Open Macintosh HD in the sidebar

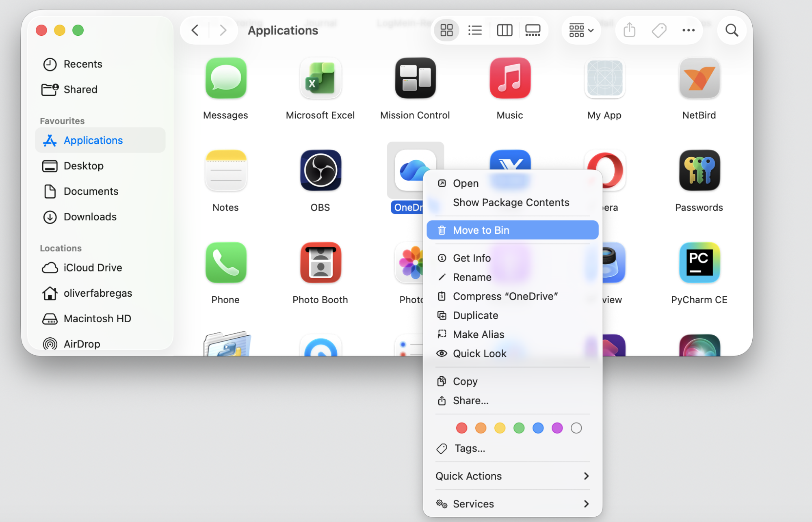pyautogui.click(x=100, y=319)
